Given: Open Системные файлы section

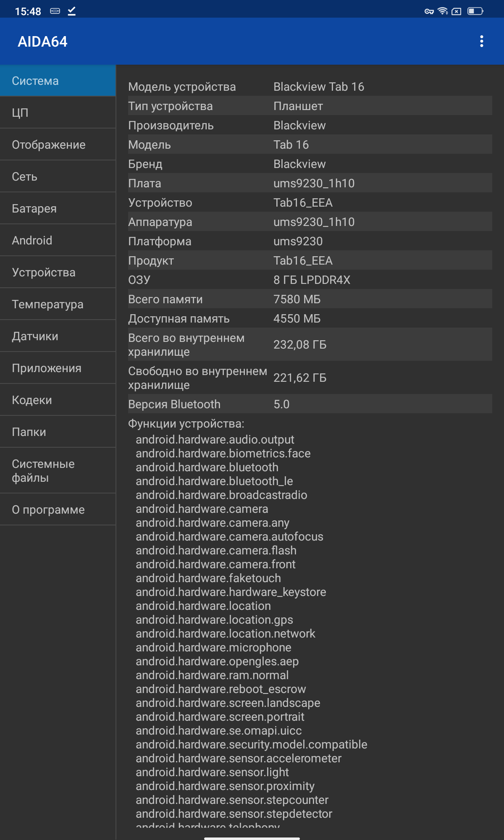Looking at the screenshot, I should [58, 470].
